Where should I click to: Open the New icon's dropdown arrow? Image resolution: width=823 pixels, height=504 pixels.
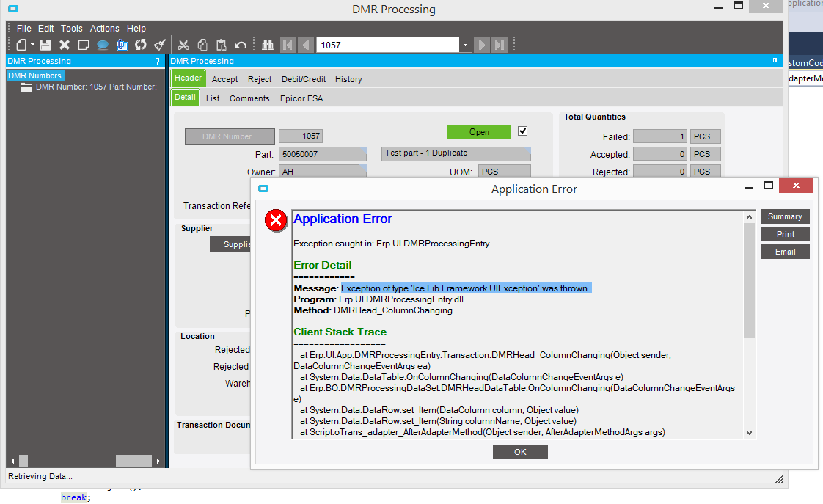coord(32,45)
